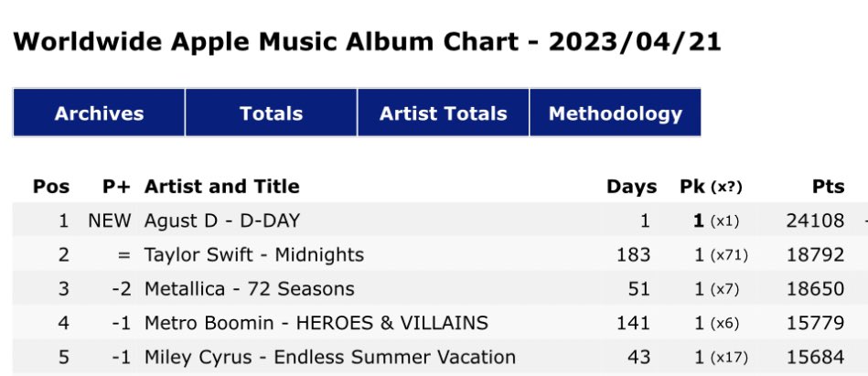Click the NEW marker on first row
Viewport: 868px width, 376px height.
(110, 221)
